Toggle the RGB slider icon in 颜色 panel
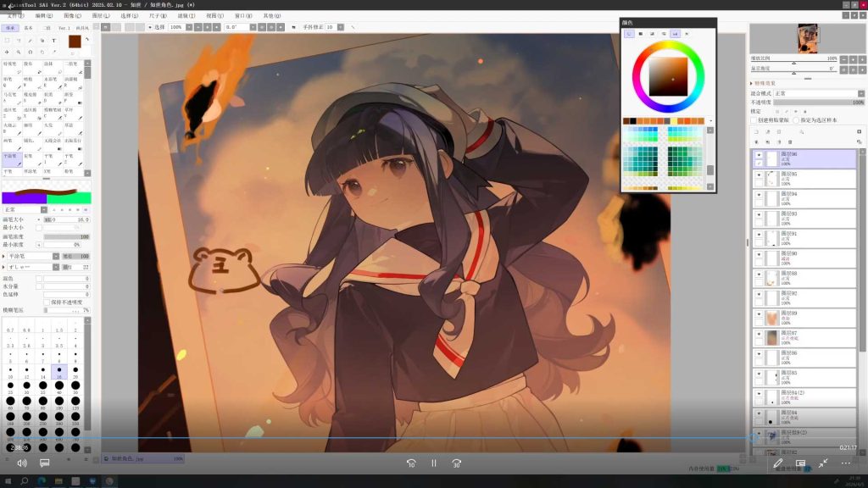This screenshot has width=868, height=488. point(641,34)
